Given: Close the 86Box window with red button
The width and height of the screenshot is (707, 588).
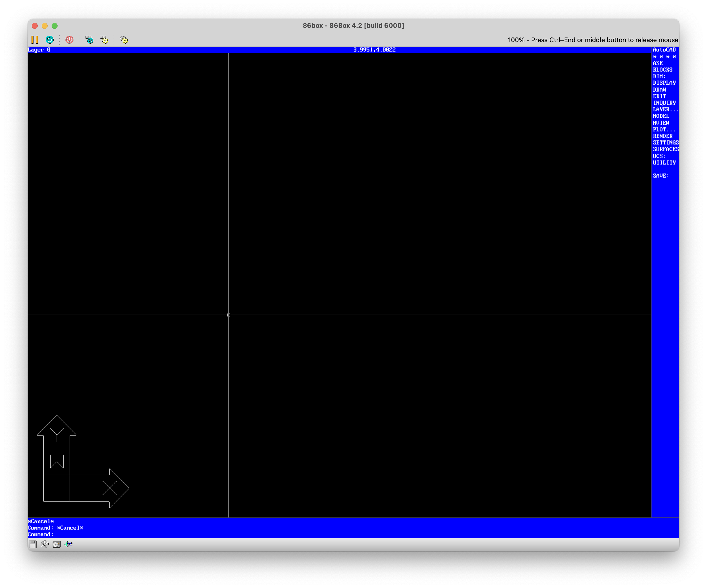Looking at the screenshot, I should 35,26.
